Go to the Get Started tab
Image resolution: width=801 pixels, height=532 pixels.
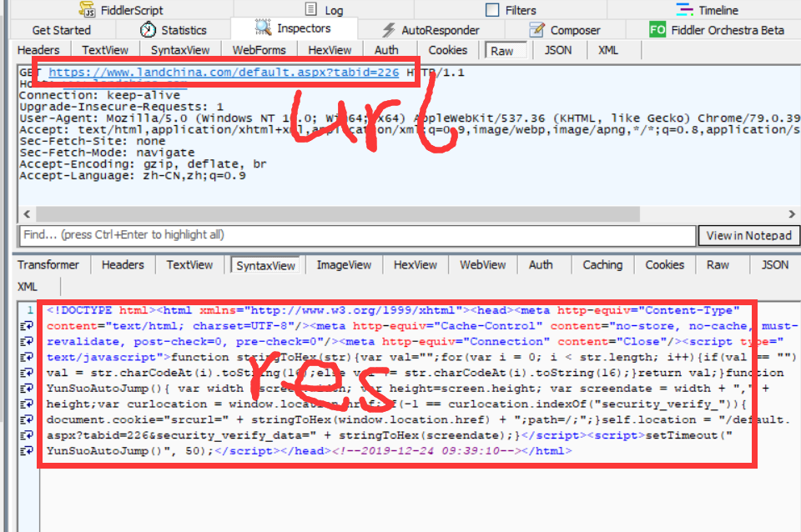[x=61, y=30]
